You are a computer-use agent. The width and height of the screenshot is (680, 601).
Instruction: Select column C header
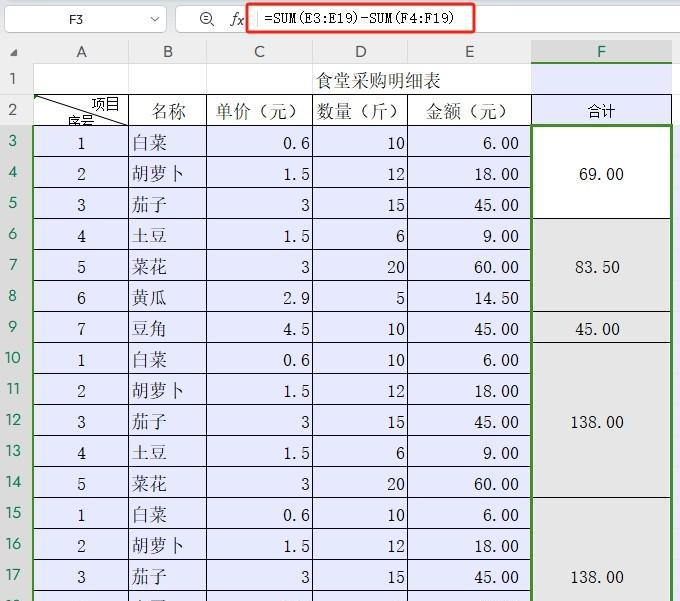coord(259,52)
